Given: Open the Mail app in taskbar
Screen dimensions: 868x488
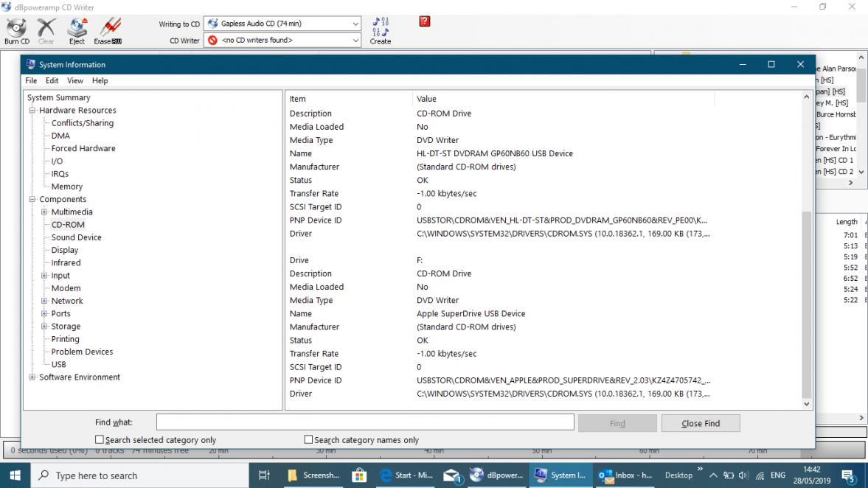Looking at the screenshot, I should pos(451,475).
